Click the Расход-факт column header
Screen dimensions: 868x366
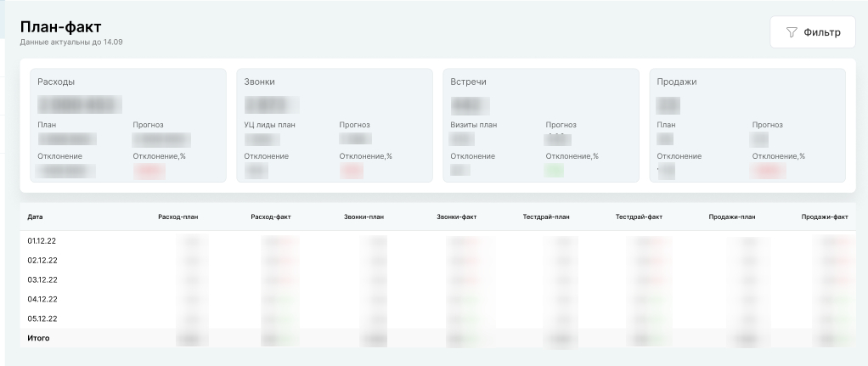pos(271,217)
